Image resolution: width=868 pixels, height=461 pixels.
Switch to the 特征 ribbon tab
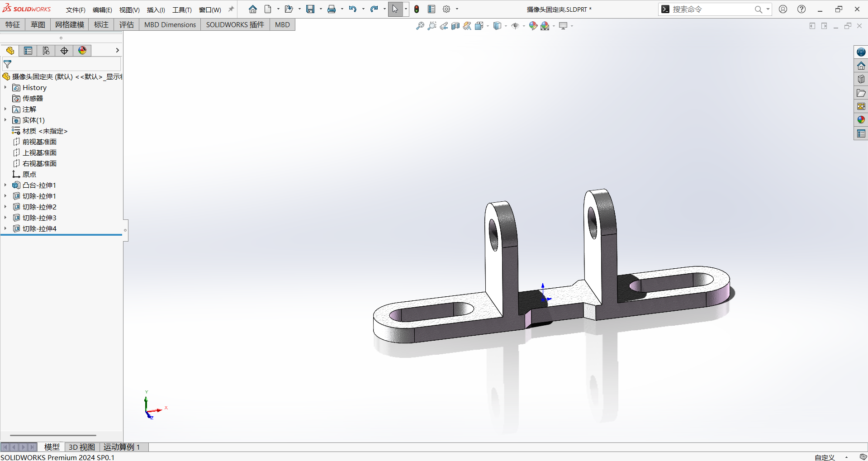(13, 24)
